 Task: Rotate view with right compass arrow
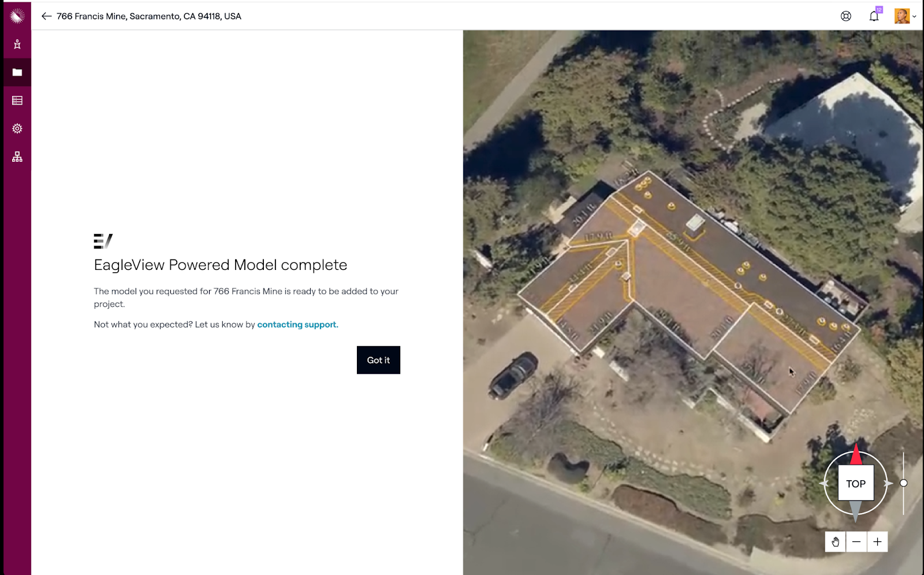[x=888, y=483]
